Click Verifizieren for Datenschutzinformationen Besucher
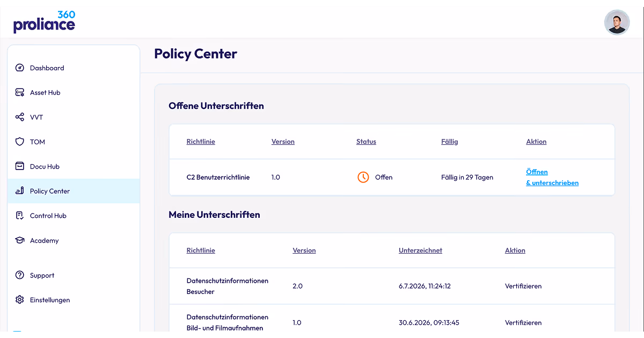644x338 pixels. click(x=523, y=286)
